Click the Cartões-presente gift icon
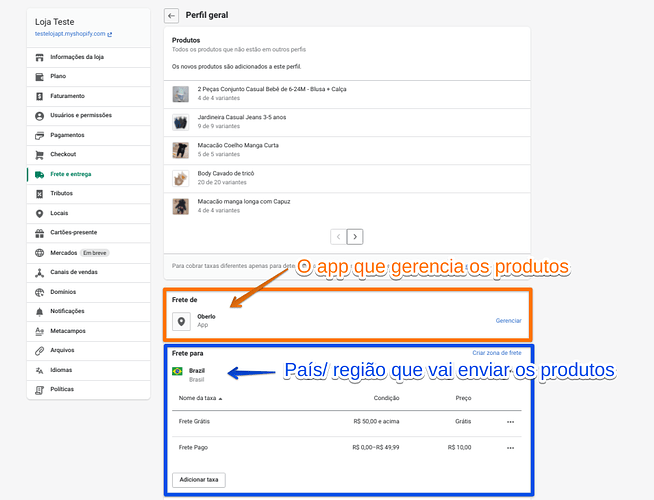Viewport: 654px width, 500px height. [40, 233]
